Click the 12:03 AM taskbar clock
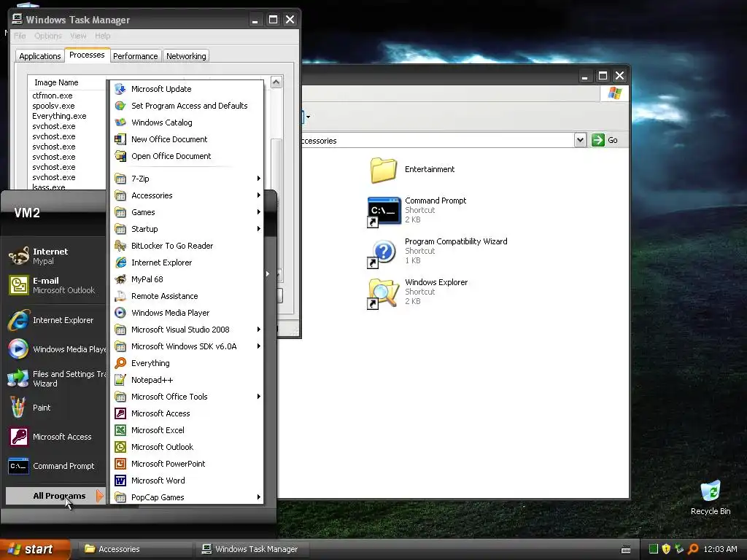This screenshot has height=560, width=747. 720,549
